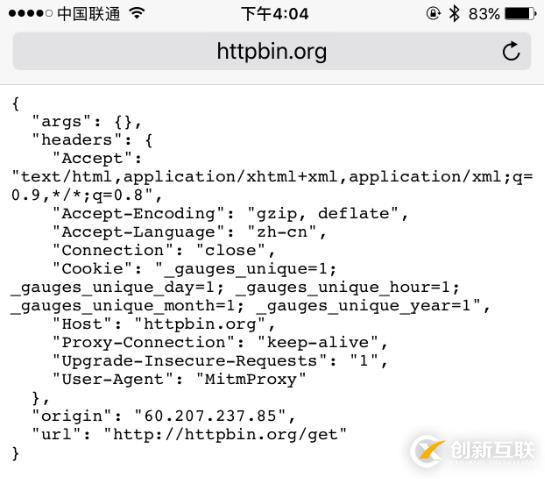Tap the Bluetooth status icon
Image resolution: width=545 pixels, height=479 pixels.
(x=454, y=14)
